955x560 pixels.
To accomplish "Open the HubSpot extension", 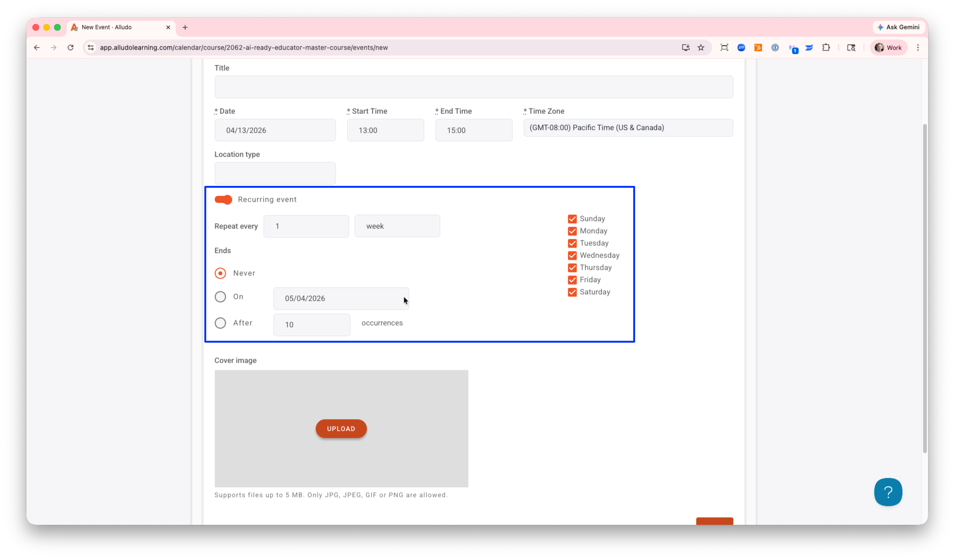I will 758,47.
